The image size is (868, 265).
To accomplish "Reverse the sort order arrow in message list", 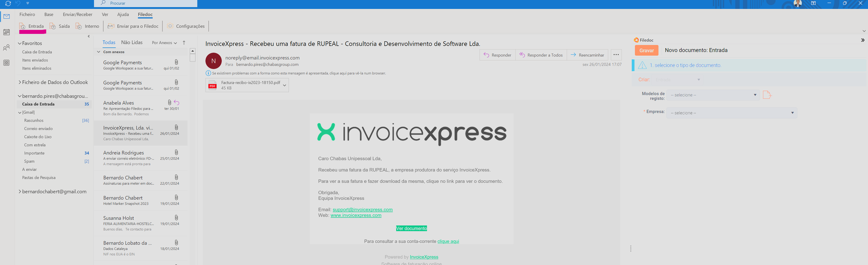I will 184,43.
